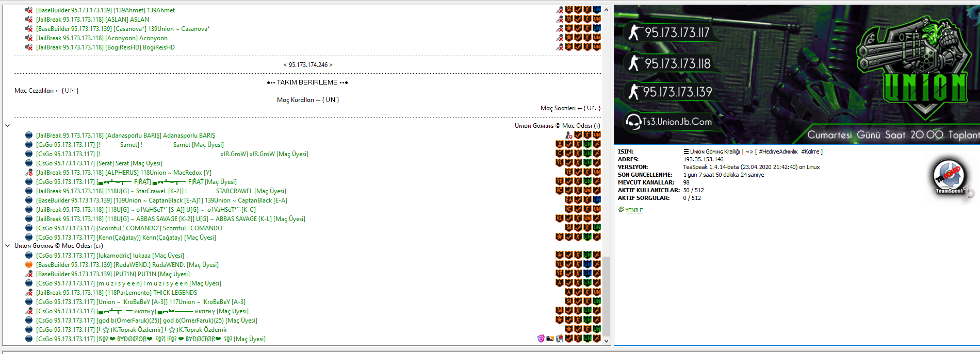Click the blue status circle beside lukaaa

tap(29, 256)
